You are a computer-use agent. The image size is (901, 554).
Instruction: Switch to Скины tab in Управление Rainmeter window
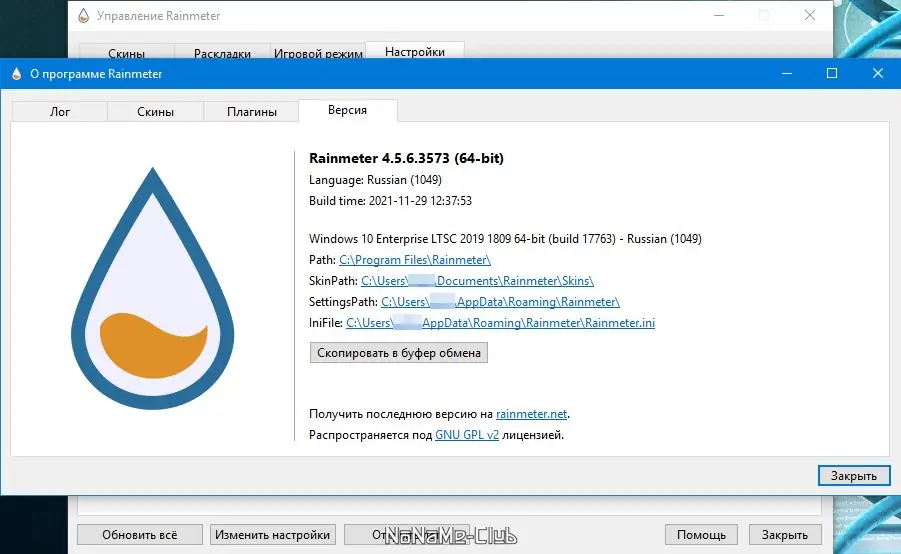click(x=126, y=53)
